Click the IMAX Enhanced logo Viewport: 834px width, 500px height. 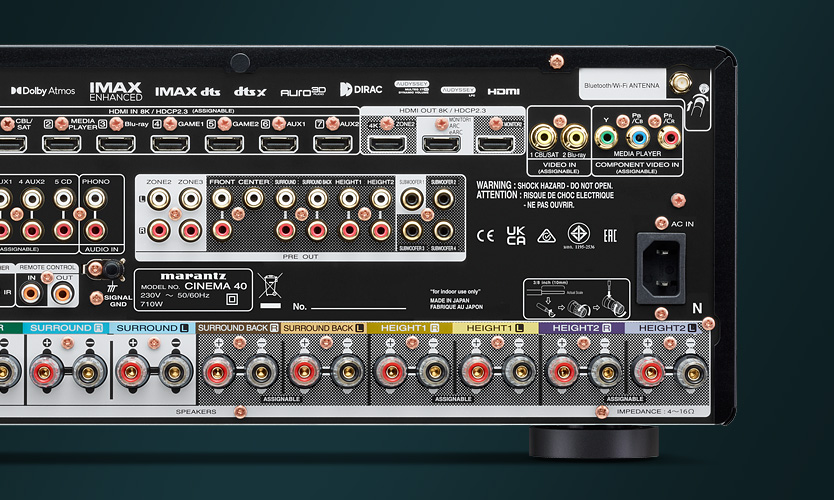(x=115, y=91)
